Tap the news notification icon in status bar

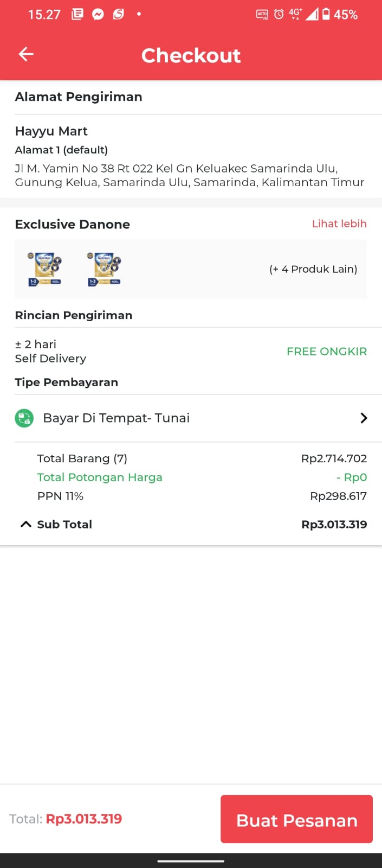click(77, 15)
